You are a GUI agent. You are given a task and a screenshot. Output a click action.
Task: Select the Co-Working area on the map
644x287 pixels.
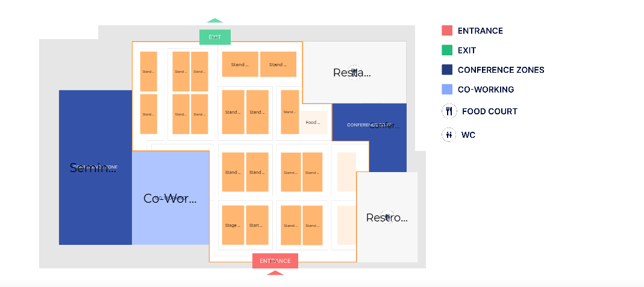(170, 199)
